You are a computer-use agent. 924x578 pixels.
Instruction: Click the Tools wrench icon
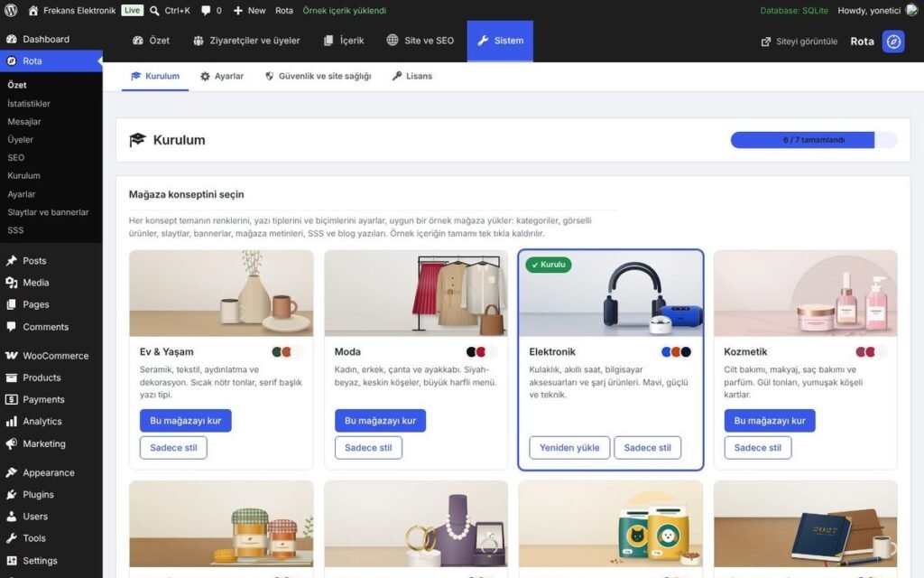pyautogui.click(x=11, y=538)
